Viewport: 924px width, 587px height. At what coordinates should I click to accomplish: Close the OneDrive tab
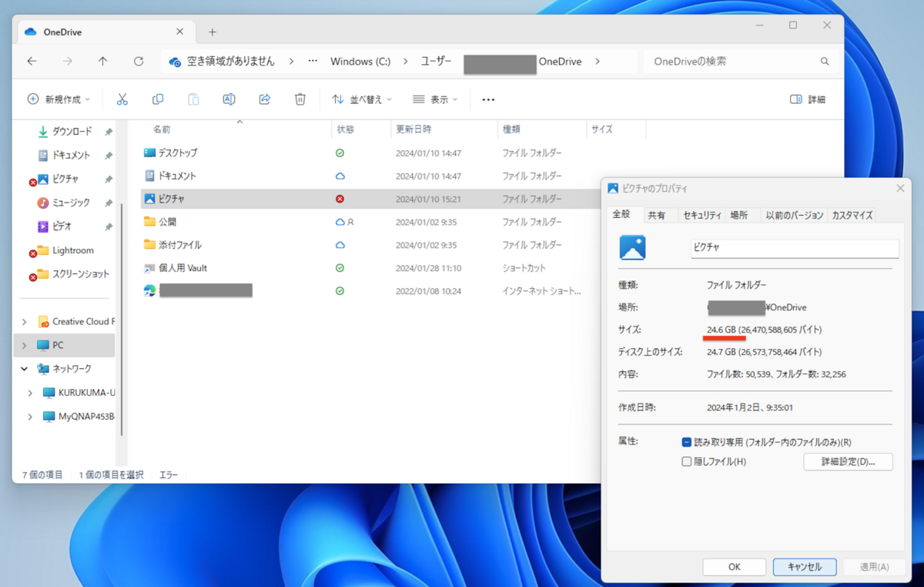pos(180,32)
